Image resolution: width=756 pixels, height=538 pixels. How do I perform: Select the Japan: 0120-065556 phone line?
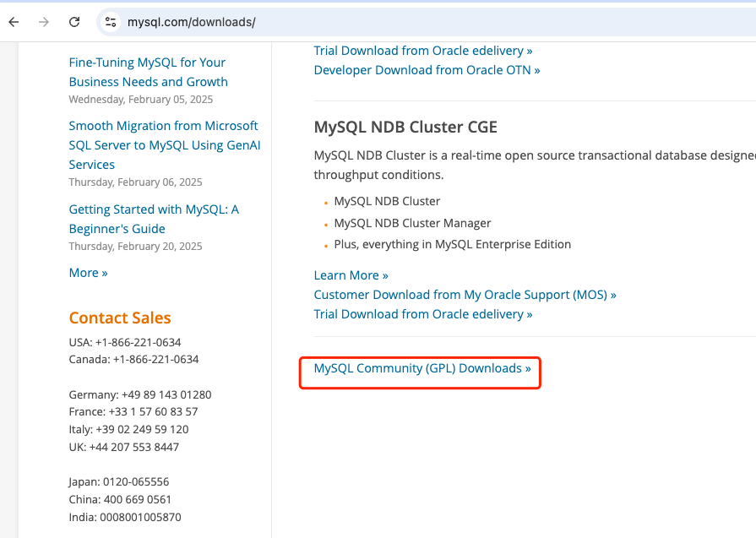tap(118, 482)
